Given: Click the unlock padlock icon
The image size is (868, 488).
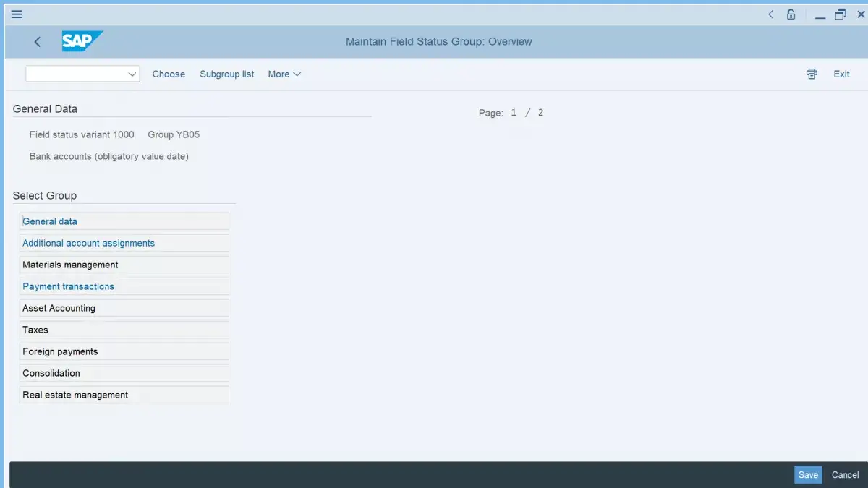Looking at the screenshot, I should click(x=791, y=14).
